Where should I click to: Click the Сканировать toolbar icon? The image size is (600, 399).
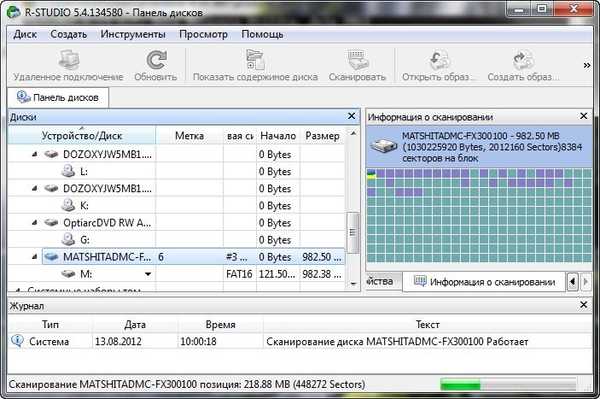357,60
